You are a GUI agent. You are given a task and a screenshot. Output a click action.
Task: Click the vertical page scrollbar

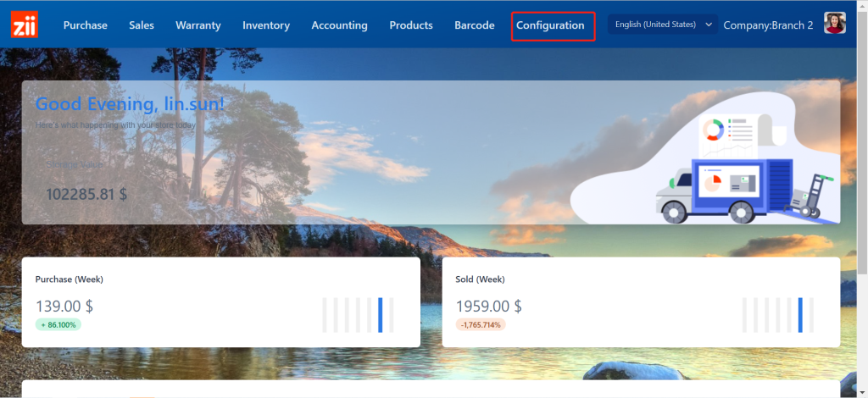pos(862,169)
